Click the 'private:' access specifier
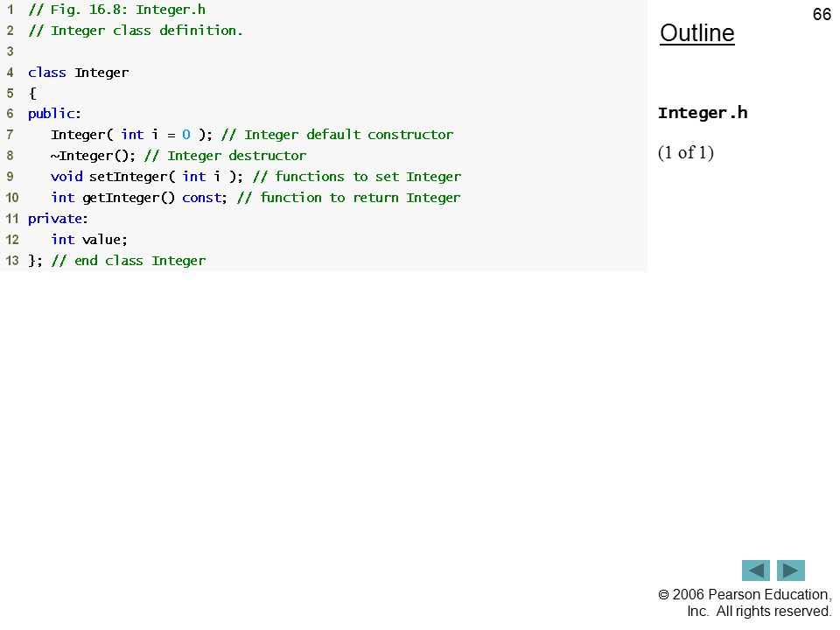Screen dimensions: 840x630 coord(58,219)
